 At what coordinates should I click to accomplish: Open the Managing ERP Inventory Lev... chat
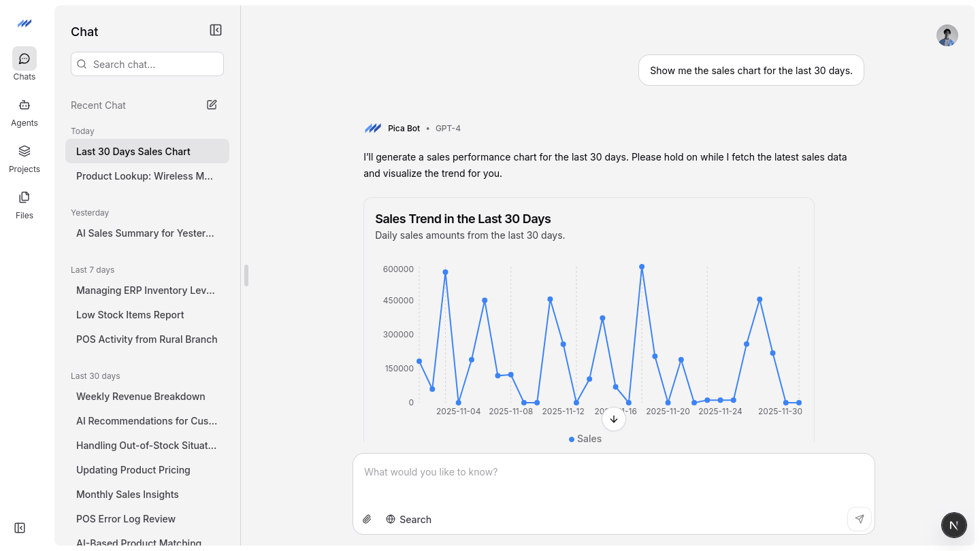coord(147,290)
